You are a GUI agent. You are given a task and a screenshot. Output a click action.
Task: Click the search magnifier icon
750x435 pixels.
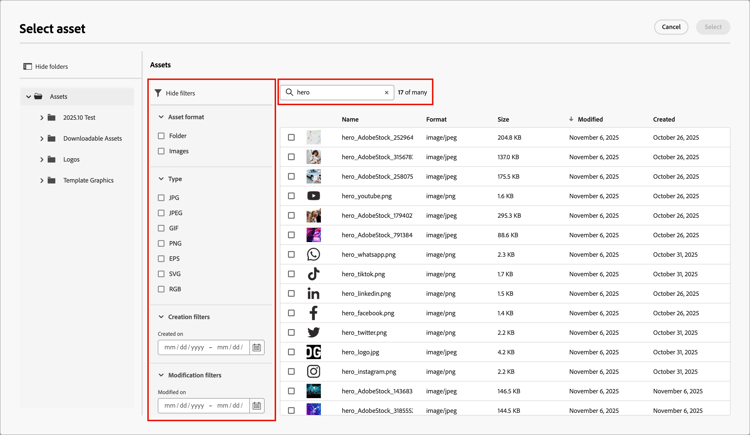pyautogui.click(x=289, y=92)
